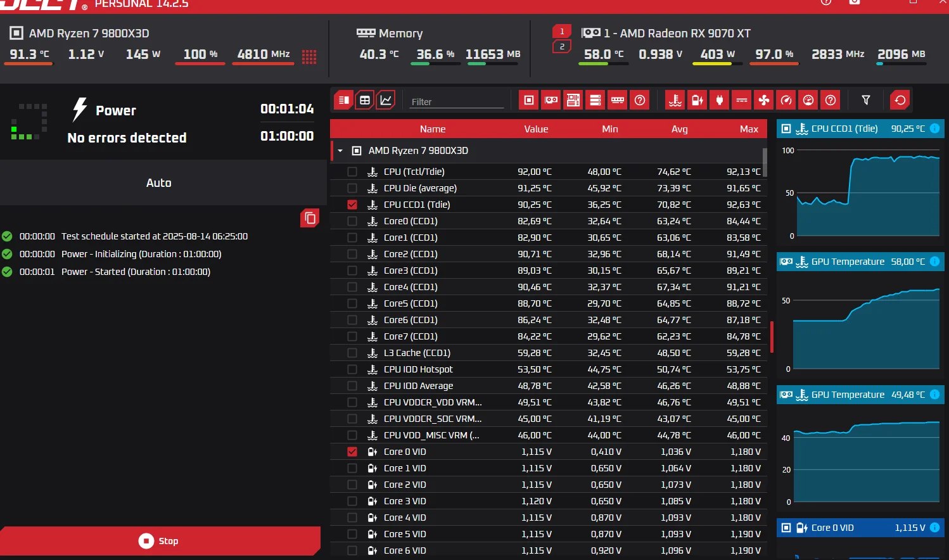949x560 pixels.
Task: Open info for CPU CCD1 (Tdie) graph
Action: point(934,129)
